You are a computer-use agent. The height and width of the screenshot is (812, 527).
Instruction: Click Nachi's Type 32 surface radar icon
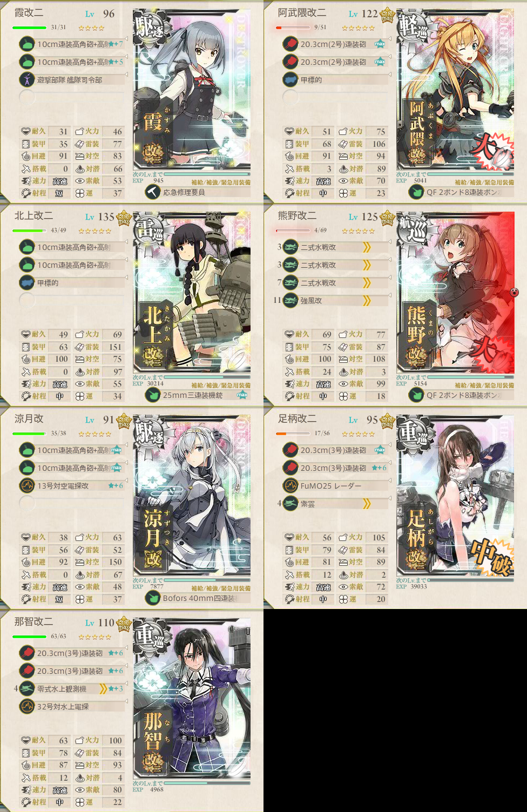coord(27,706)
